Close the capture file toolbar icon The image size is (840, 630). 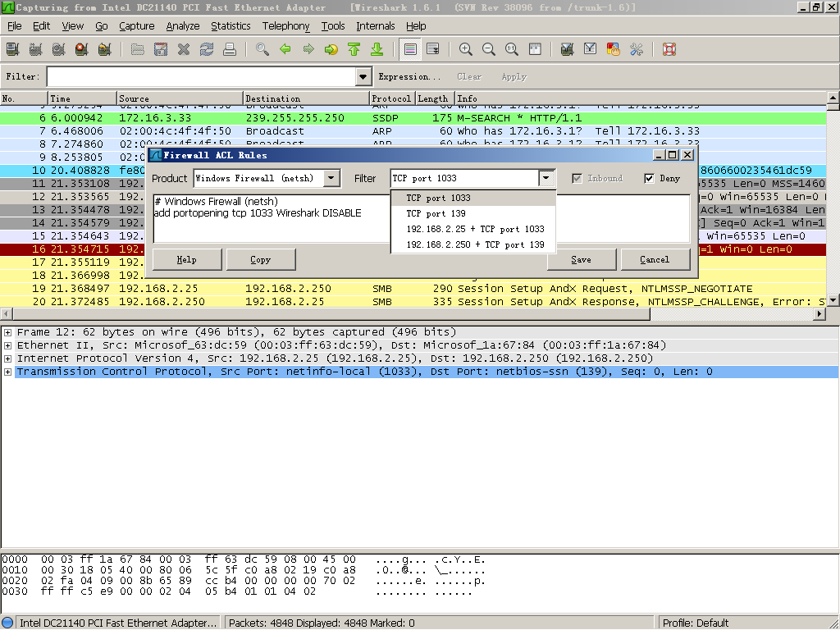[184, 50]
